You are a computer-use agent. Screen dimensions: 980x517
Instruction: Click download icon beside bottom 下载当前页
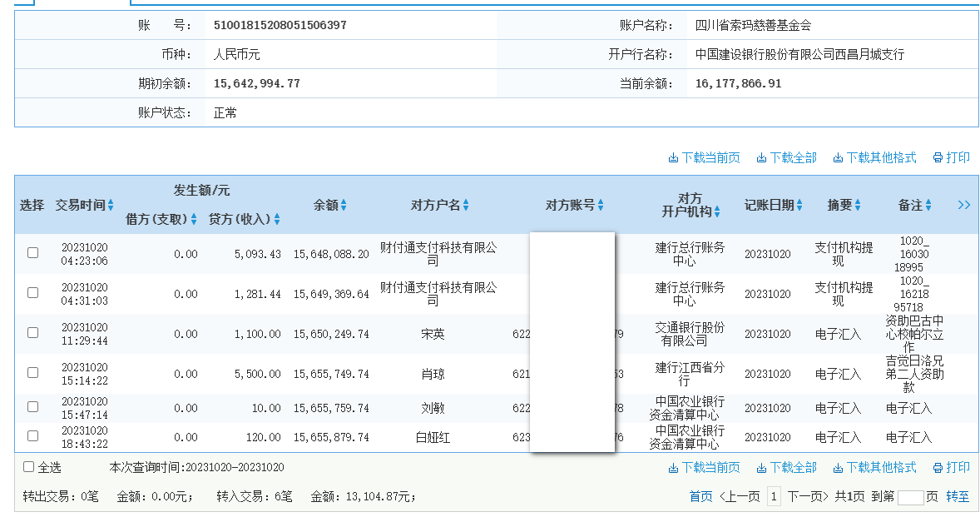pyautogui.click(x=673, y=468)
